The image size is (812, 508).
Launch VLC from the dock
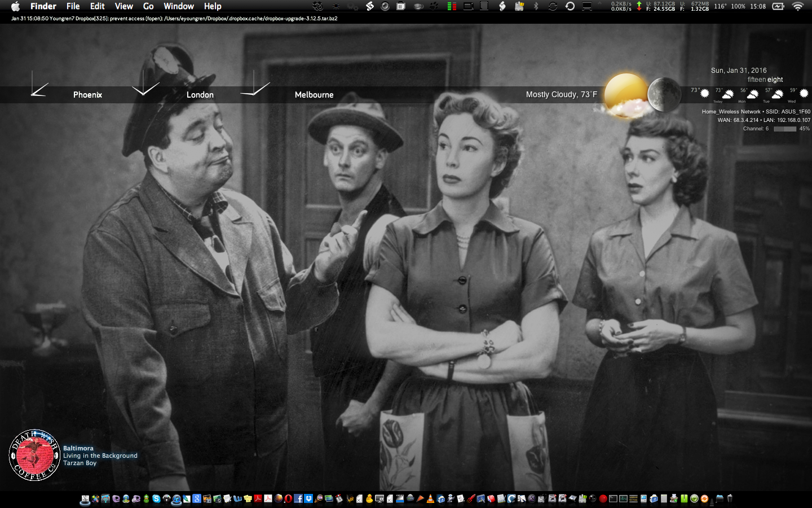click(430, 499)
